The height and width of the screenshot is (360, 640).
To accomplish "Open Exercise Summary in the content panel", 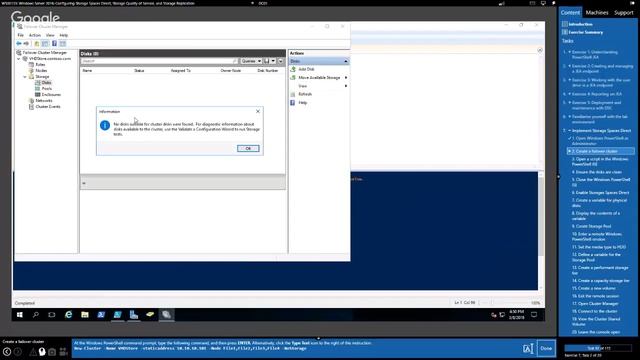I will [x=585, y=32].
